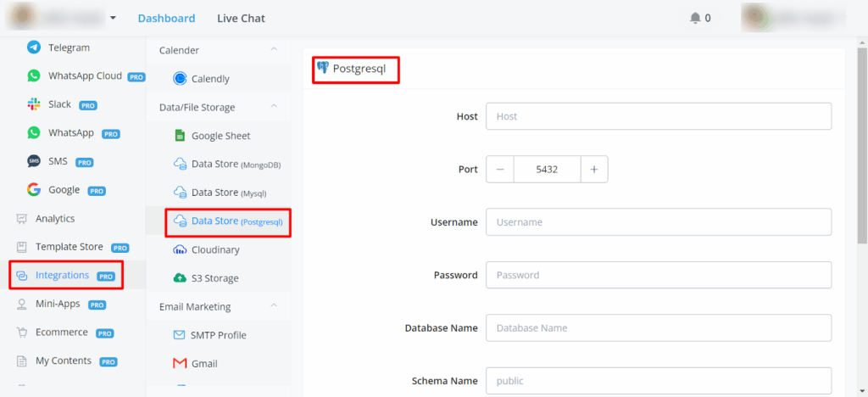Image resolution: width=868 pixels, height=397 pixels.
Task: Decrease the Port value with minus button
Action: 500,170
